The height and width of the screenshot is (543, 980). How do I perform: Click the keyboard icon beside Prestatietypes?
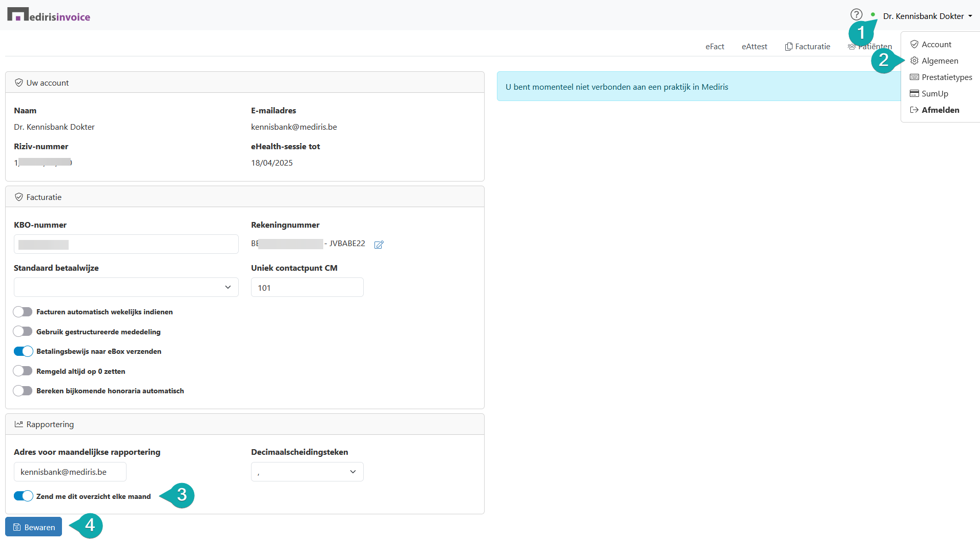point(914,77)
